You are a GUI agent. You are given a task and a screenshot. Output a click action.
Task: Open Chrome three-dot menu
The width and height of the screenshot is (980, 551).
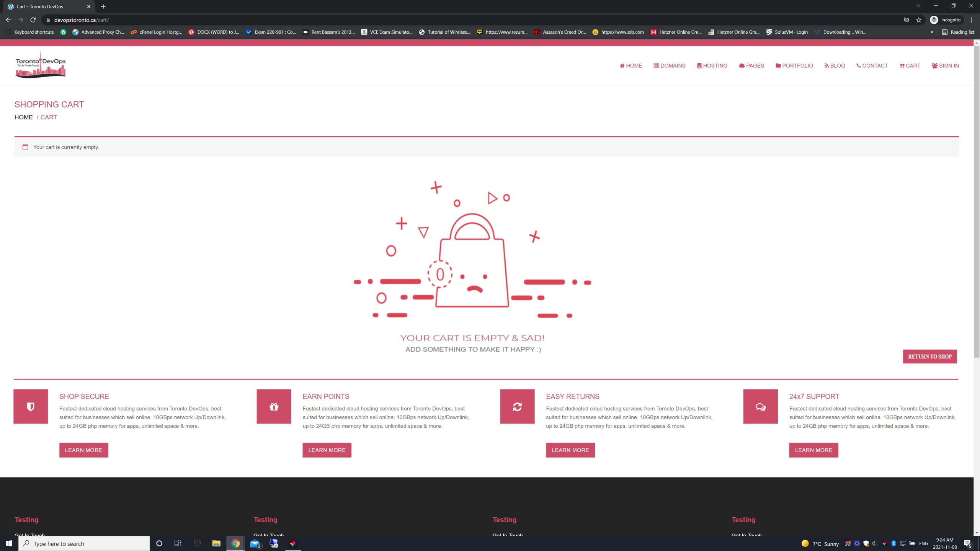point(972,20)
